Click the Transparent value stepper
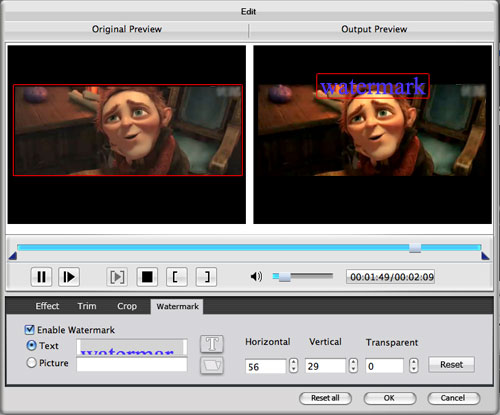The height and width of the screenshot is (415, 500). pos(414,365)
